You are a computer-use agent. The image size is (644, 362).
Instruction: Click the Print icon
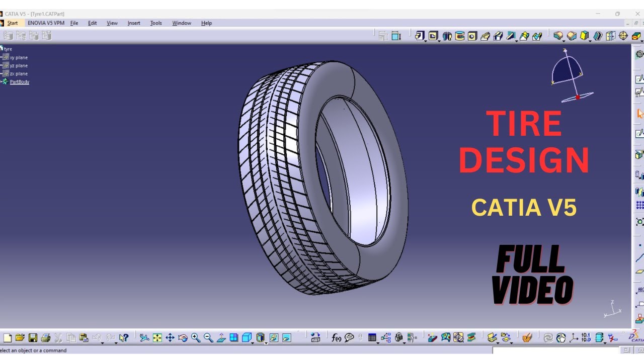tap(46, 338)
